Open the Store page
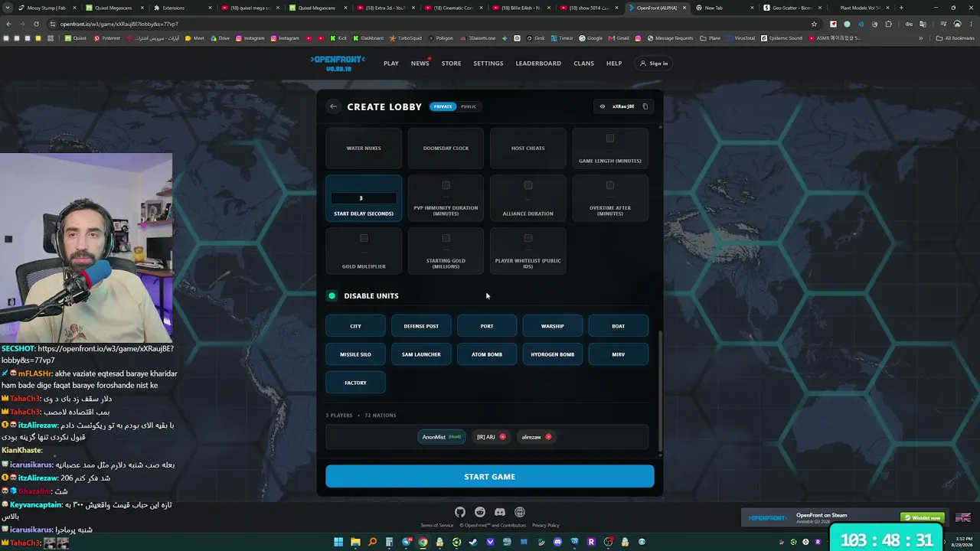Viewport: 980px width, 551px height. (451, 64)
